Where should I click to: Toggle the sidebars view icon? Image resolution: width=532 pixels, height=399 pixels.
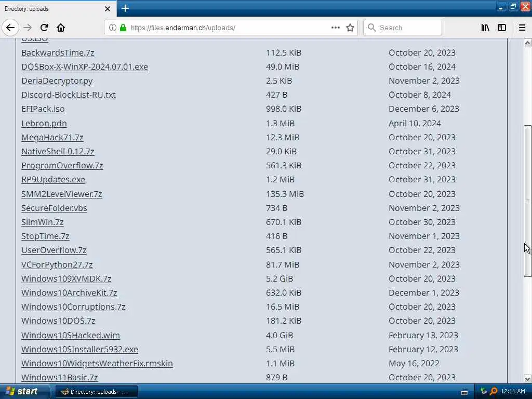[502, 28]
